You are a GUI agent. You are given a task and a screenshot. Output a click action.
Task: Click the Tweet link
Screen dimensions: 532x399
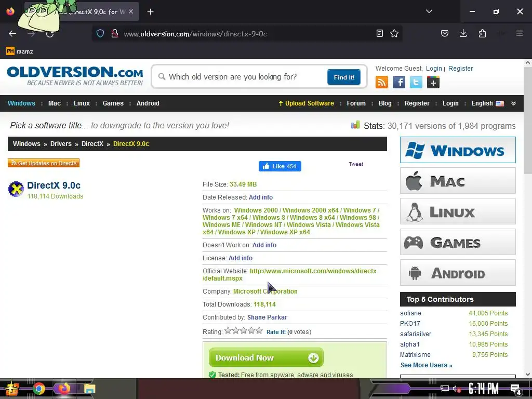(356, 164)
